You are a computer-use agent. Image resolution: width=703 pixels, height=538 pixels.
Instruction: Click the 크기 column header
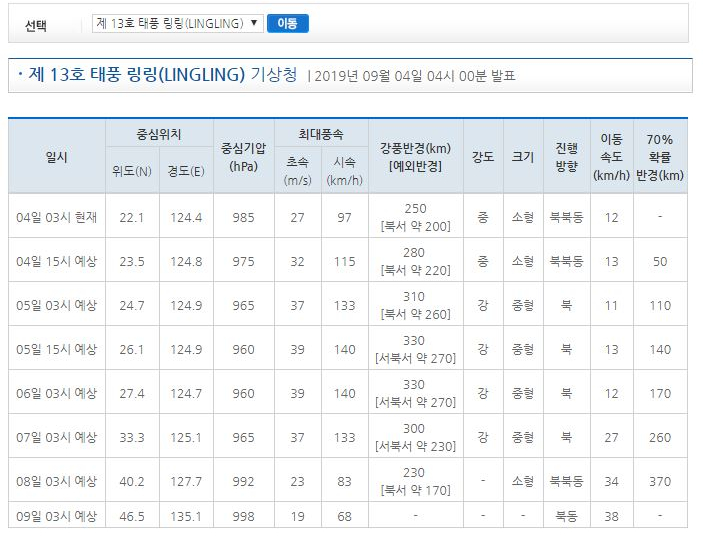(x=523, y=157)
